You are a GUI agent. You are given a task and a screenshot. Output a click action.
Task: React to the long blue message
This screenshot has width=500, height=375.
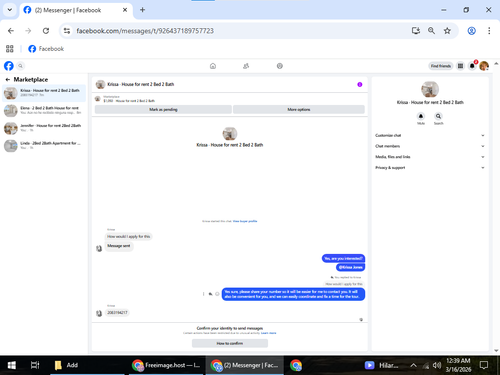pyautogui.click(x=217, y=294)
